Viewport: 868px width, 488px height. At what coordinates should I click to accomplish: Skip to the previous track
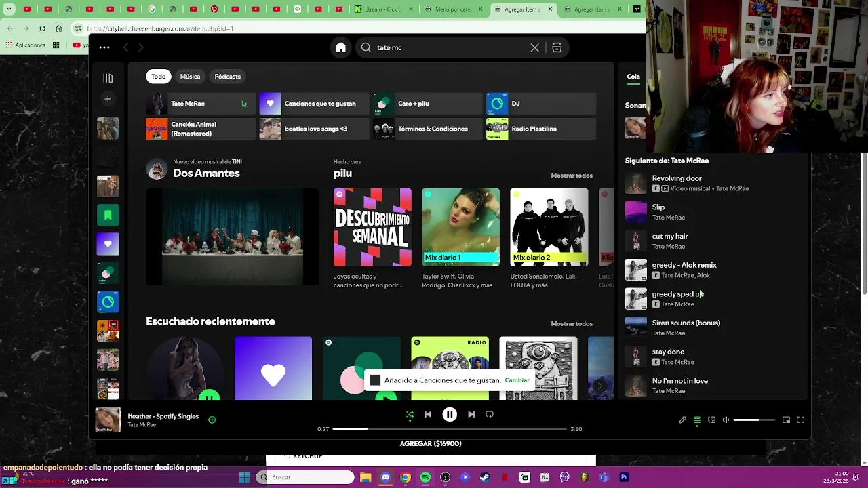tap(428, 414)
